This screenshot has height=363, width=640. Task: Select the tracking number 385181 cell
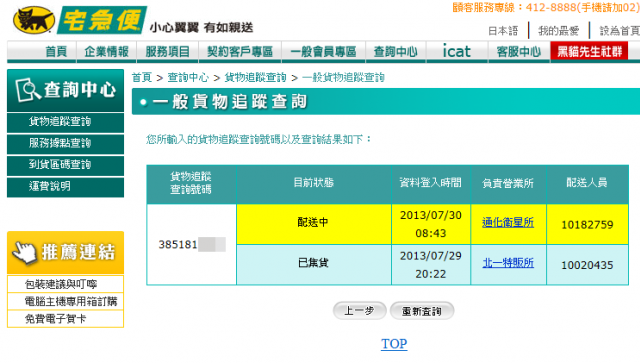tap(191, 245)
